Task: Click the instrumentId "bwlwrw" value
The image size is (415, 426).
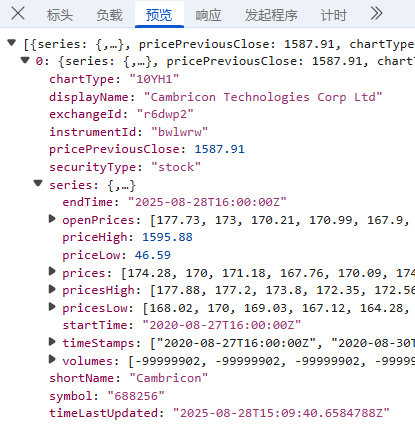Action: [179, 132]
